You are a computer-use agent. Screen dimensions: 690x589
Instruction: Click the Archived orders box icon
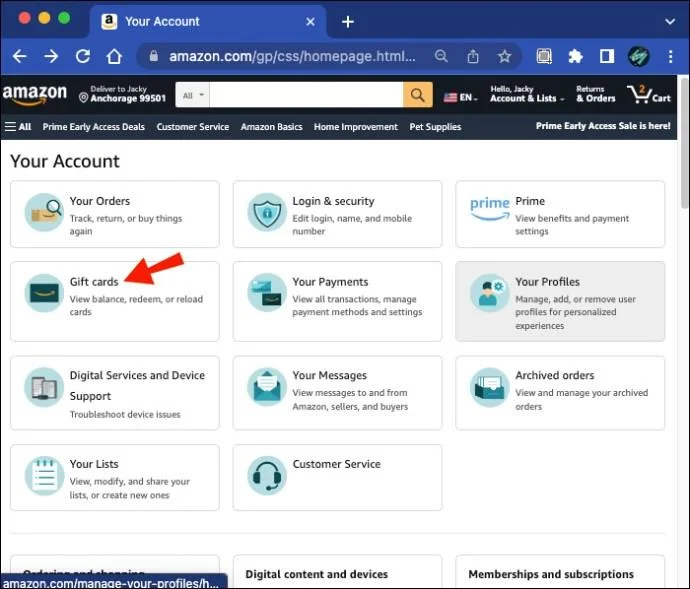pos(490,387)
